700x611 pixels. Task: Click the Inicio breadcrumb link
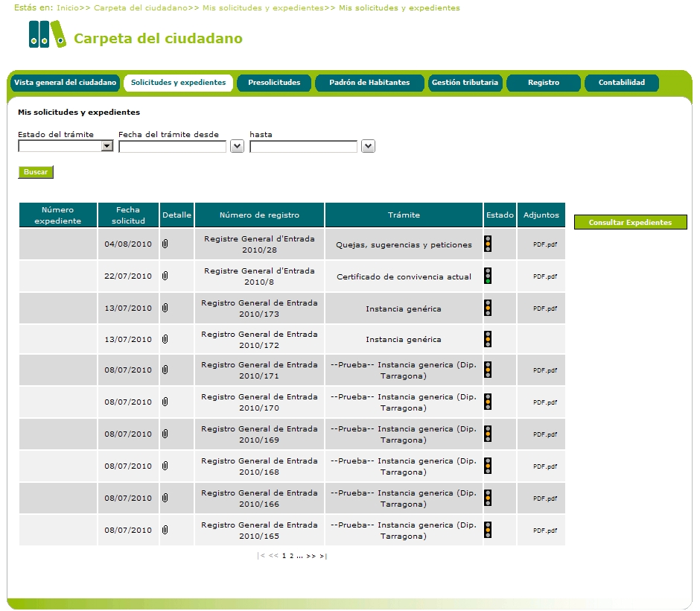click(66, 8)
